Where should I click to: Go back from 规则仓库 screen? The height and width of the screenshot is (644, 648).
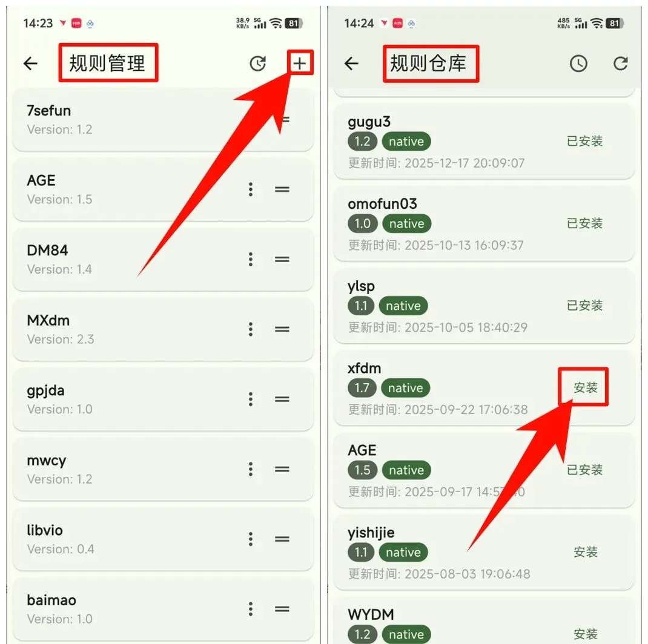[351, 63]
